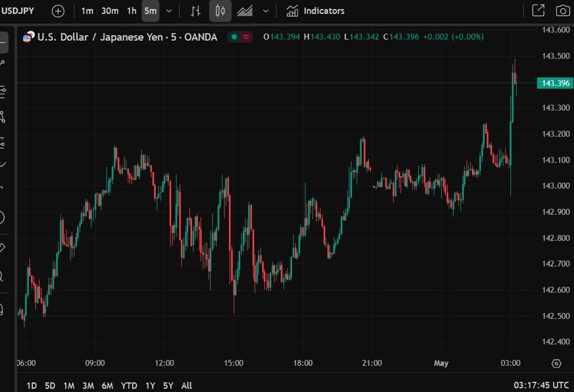Expand the chart type dropdown arrow
Screen dimensions: 574x392
tap(265, 11)
